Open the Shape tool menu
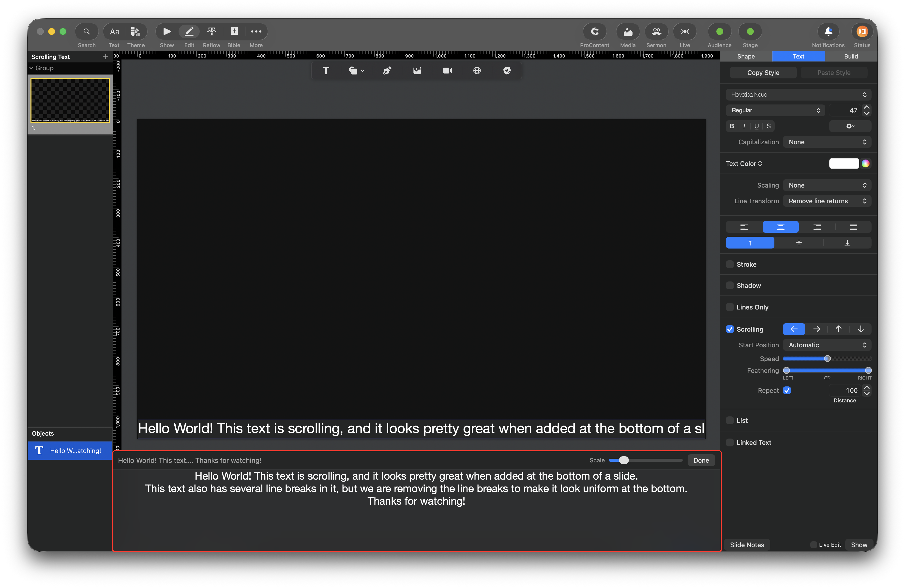 click(356, 71)
